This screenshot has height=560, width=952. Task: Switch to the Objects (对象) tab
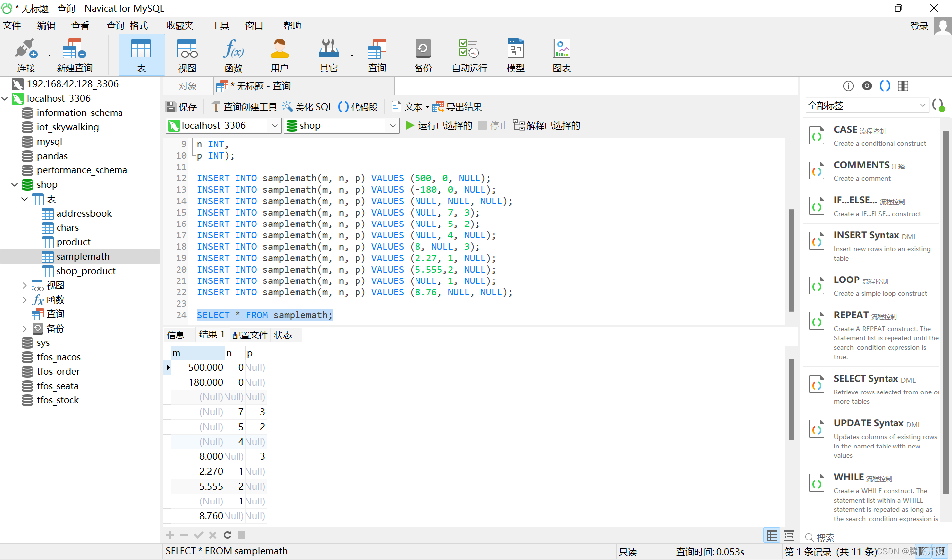[188, 86]
